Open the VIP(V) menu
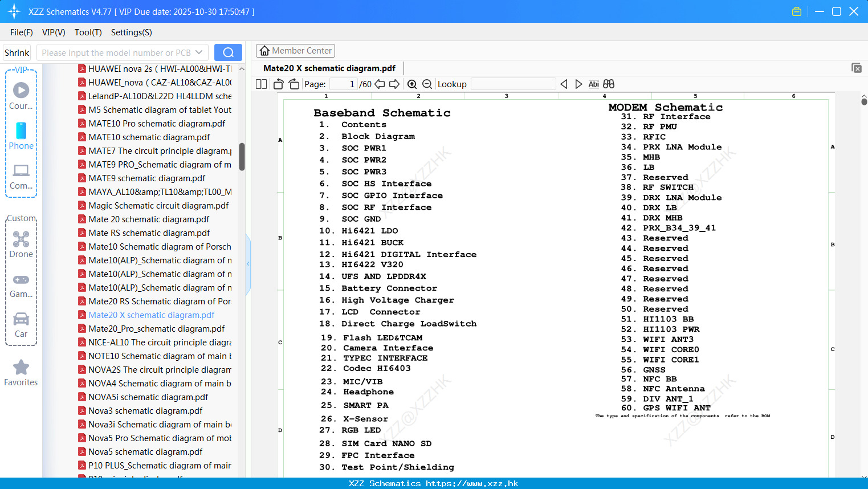 tap(54, 32)
